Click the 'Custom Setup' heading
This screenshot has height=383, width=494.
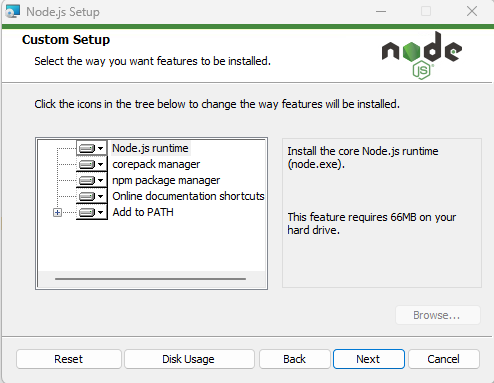(66, 40)
